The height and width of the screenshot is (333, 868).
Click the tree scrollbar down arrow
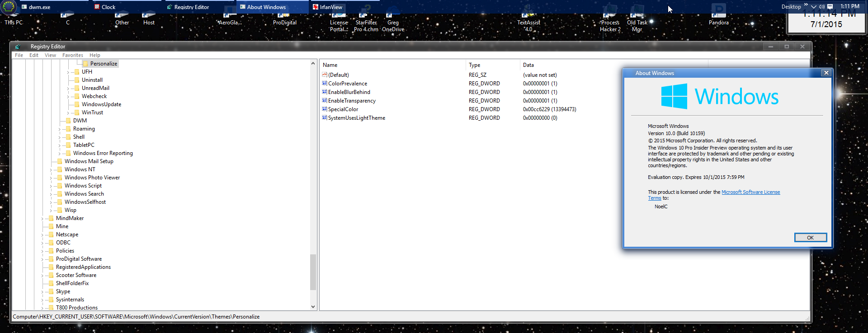point(313,307)
